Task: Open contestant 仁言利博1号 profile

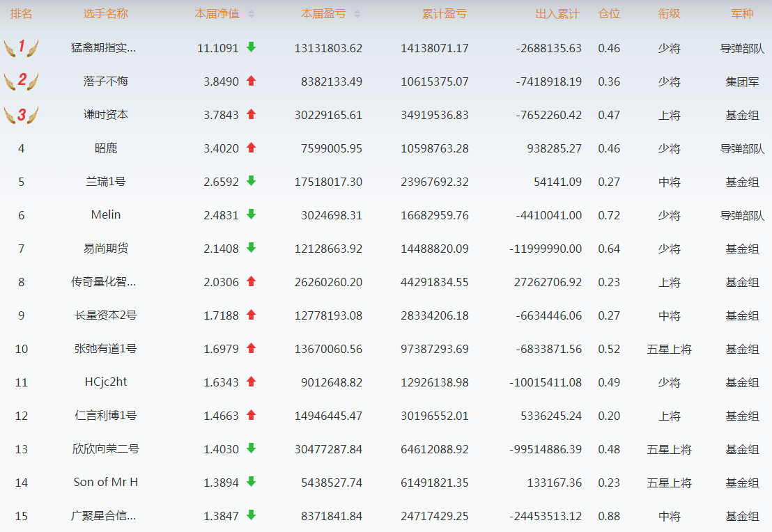Action: [105, 416]
